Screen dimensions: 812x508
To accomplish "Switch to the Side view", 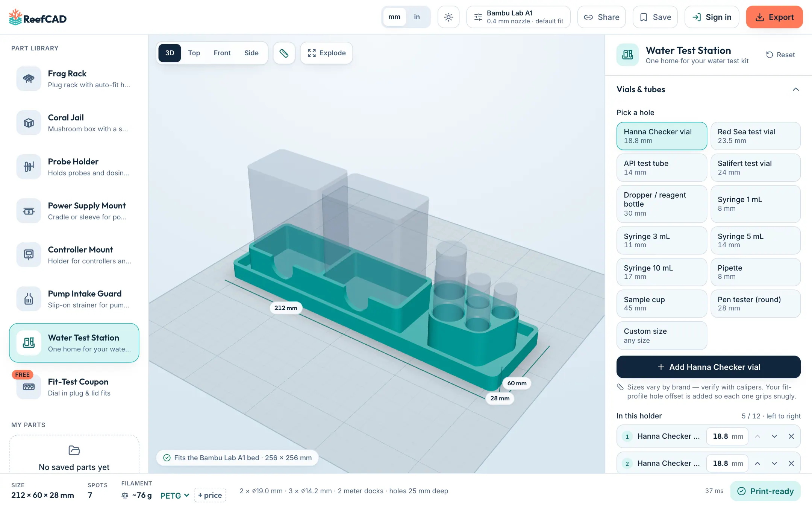I will point(251,53).
